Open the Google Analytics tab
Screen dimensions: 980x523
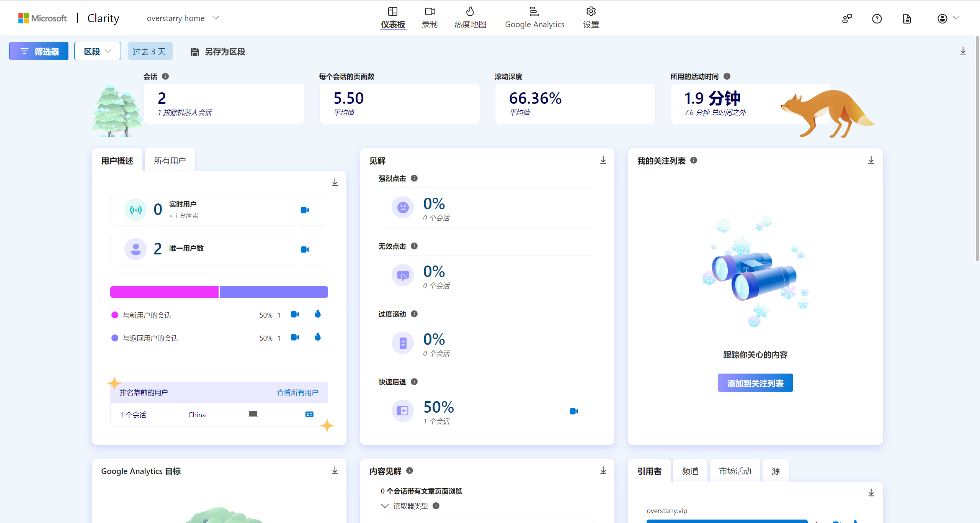(x=534, y=18)
